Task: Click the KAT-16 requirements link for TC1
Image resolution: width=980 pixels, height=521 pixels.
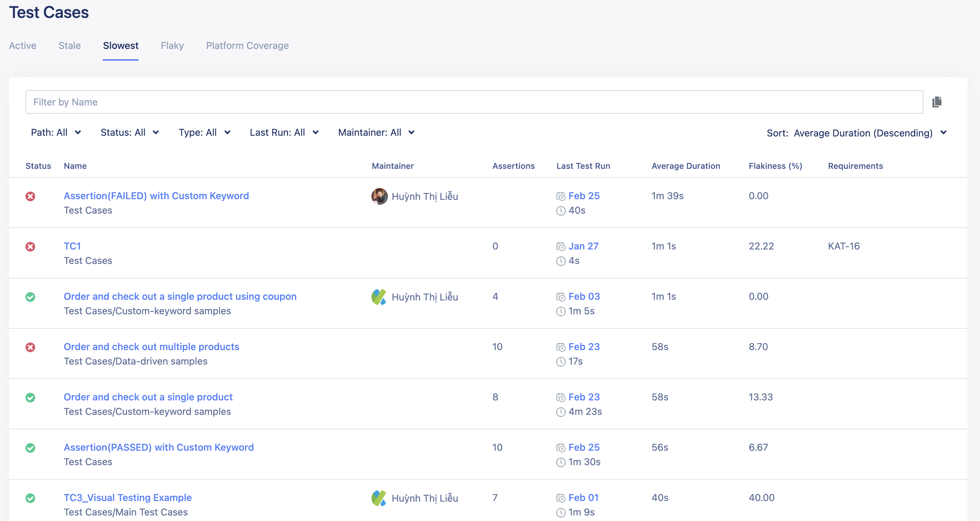Action: (843, 246)
